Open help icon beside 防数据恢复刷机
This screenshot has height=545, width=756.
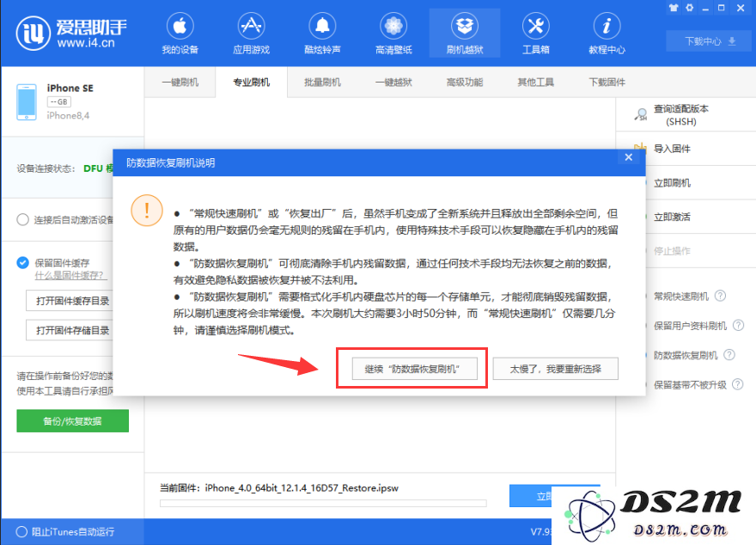coord(729,355)
